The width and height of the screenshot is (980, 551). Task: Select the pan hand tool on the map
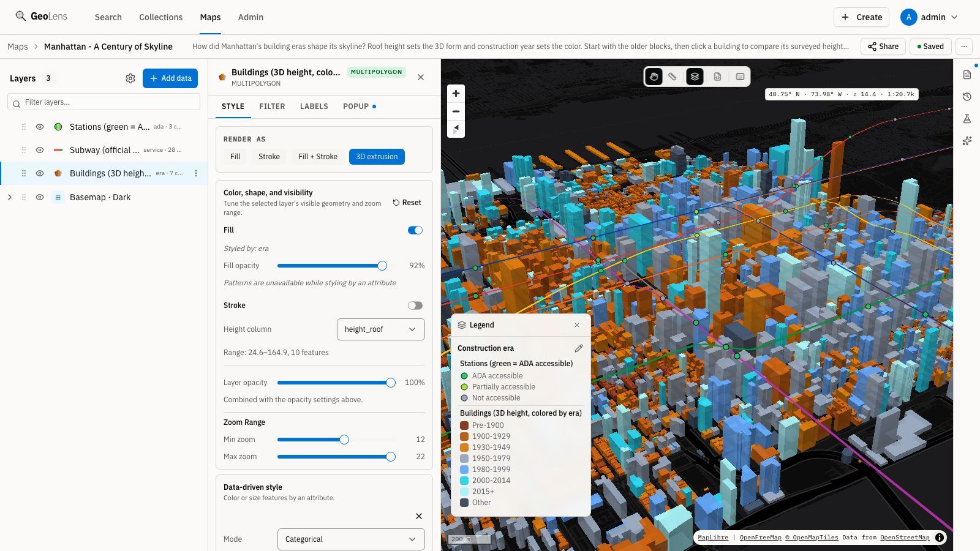654,77
